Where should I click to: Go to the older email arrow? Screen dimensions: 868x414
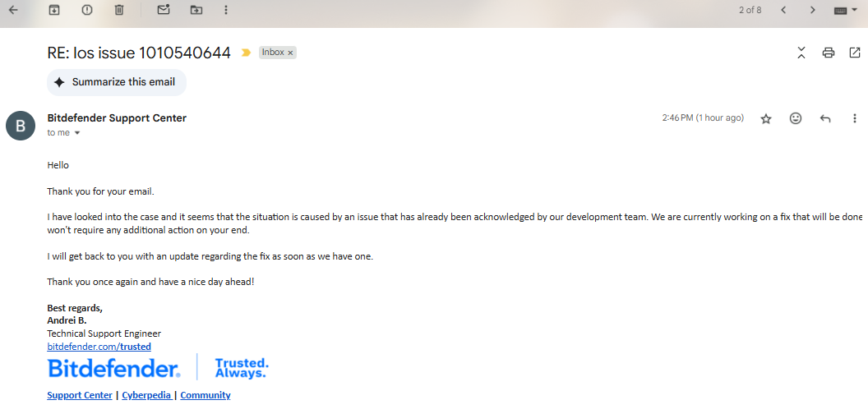(813, 10)
